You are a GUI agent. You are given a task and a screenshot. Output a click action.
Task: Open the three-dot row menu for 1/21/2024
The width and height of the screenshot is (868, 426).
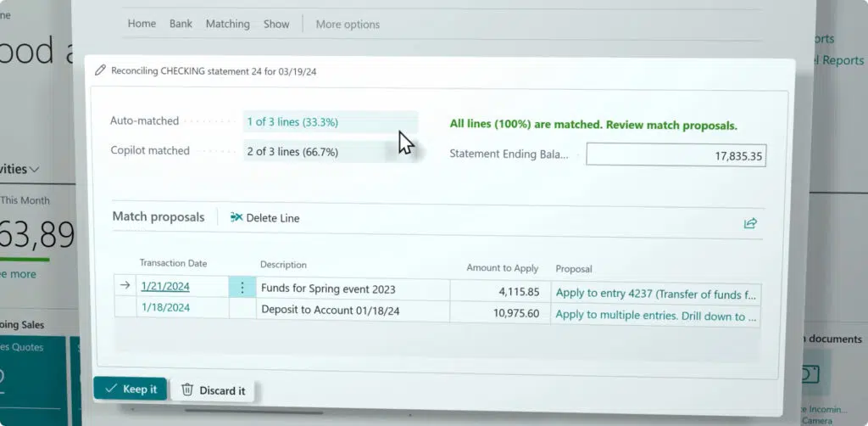pyautogui.click(x=242, y=288)
